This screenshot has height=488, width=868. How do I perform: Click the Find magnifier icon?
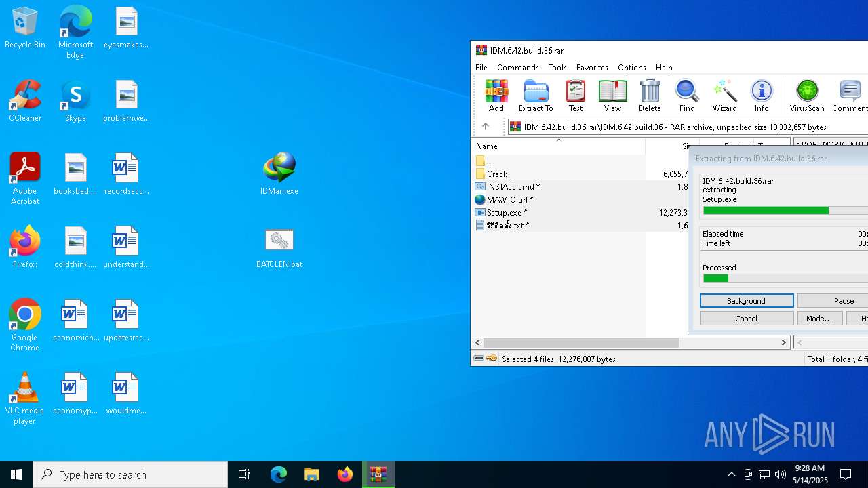pos(687,96)
